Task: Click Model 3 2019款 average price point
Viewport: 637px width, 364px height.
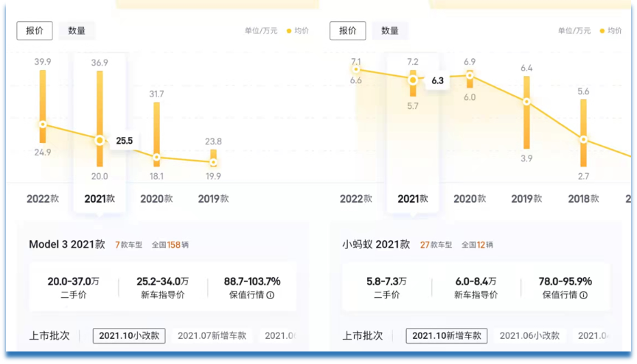Action: (x=213, y=162)
